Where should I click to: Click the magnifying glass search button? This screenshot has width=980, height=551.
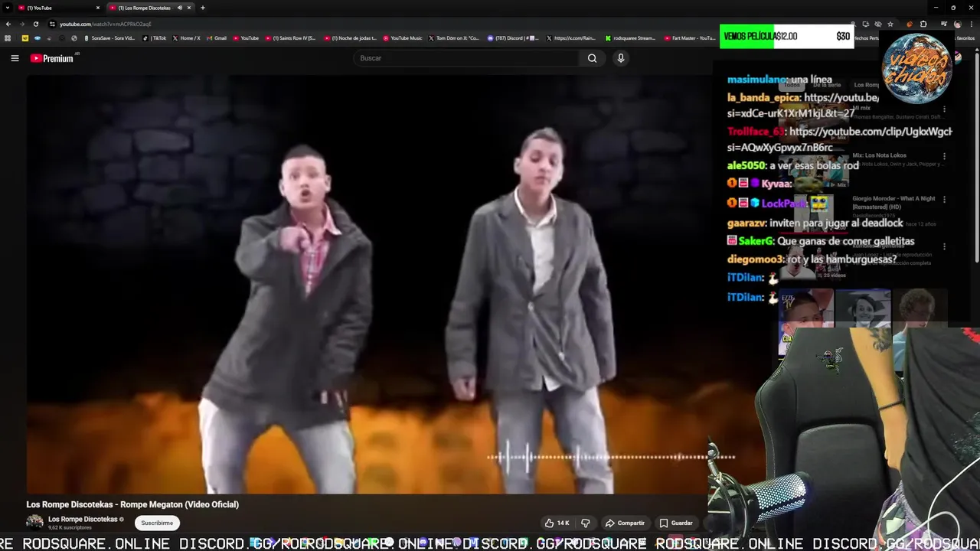[592, 58]
